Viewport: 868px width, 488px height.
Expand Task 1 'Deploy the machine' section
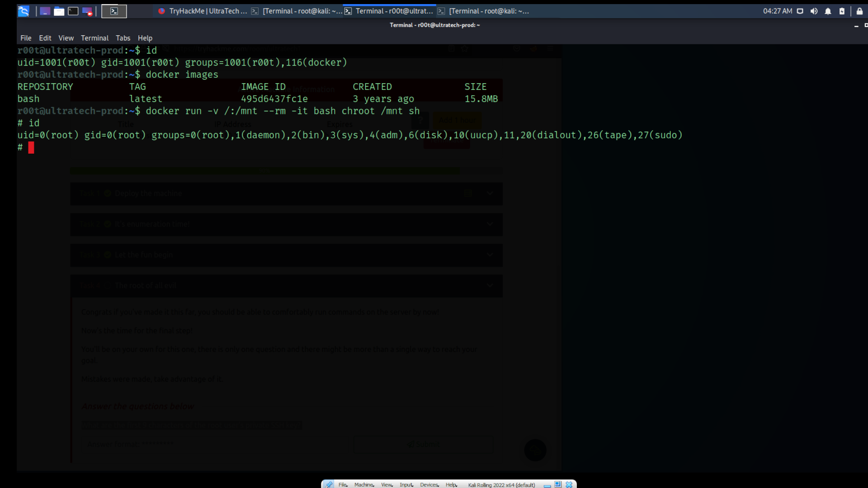pyautogui.click(x=490, y=193)
